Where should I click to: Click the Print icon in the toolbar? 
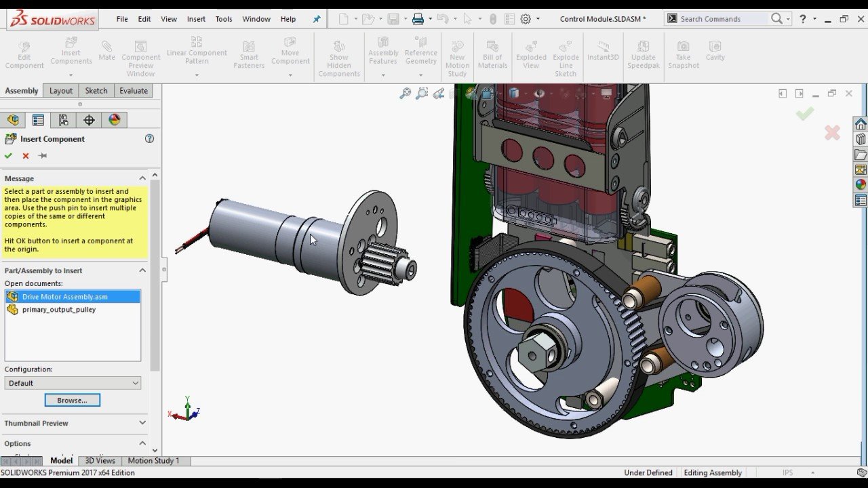[x=418, y=19]
